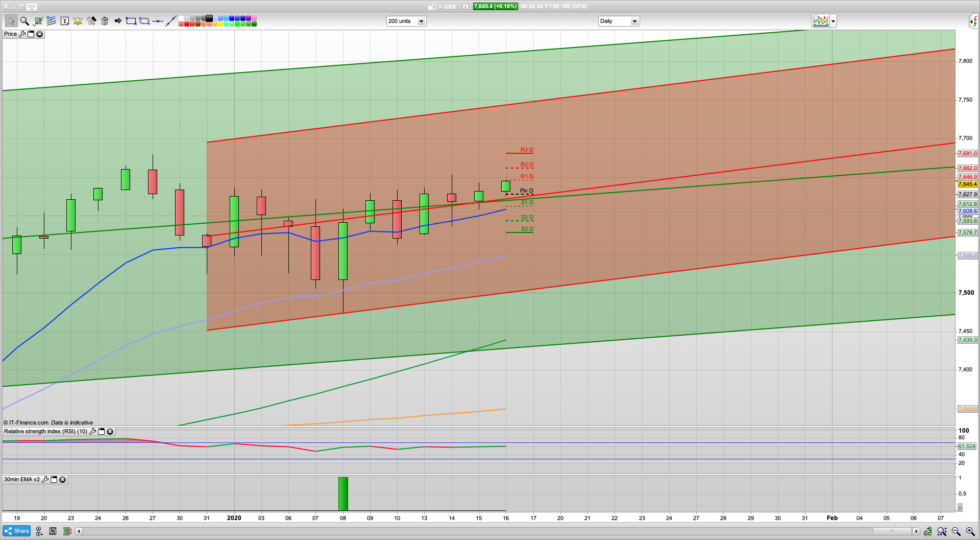
Task: Click the trash can delete icon
Action: point(105,21)
